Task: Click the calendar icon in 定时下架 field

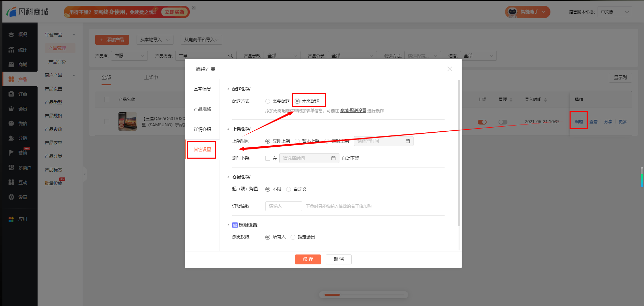Action: 333,158
